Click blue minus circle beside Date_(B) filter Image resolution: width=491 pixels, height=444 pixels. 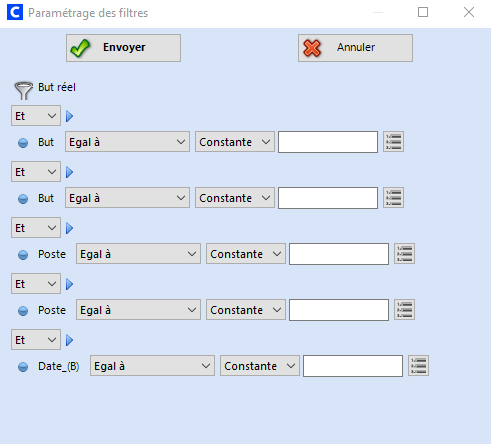tap(23, 367)
